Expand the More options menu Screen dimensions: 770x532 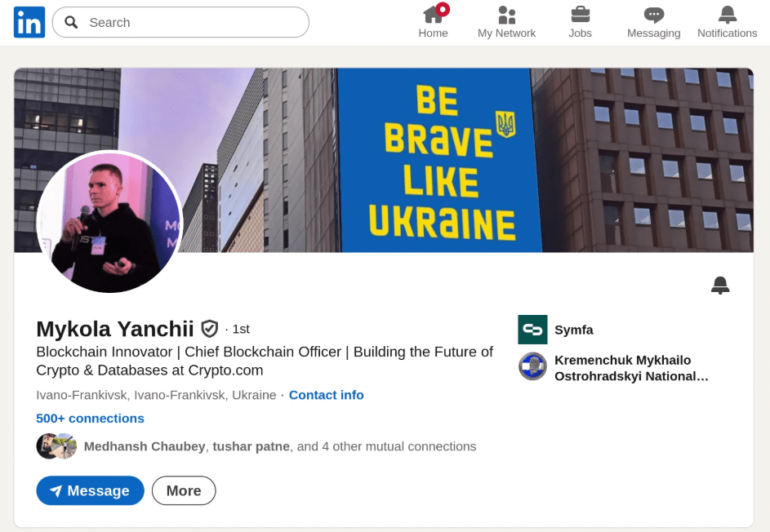[183, 490]
